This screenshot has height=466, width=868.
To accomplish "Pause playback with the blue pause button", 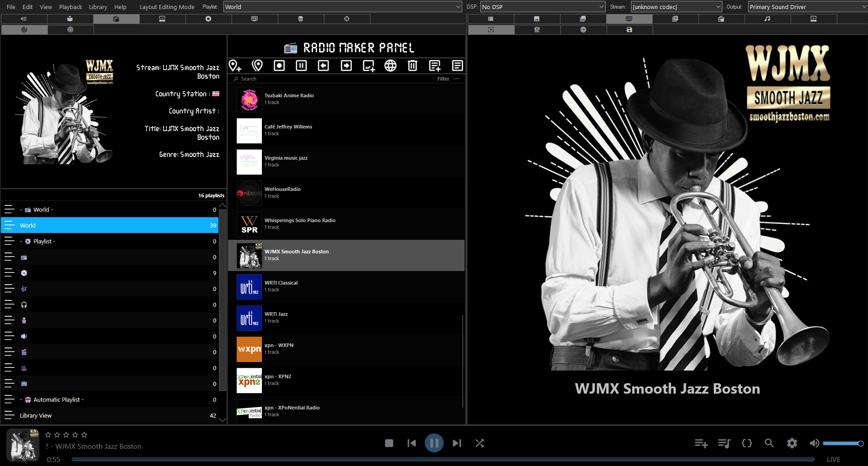I will click(434, 443).
